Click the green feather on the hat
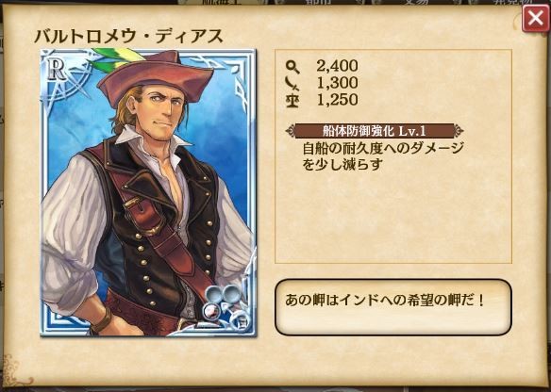Screen dimensions: 551x392 tap(112, 59)
